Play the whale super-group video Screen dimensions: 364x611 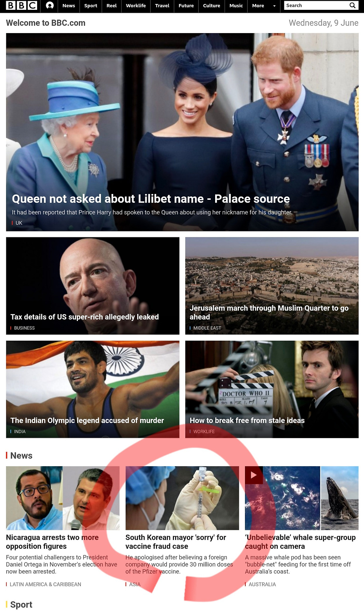[254, 475]
